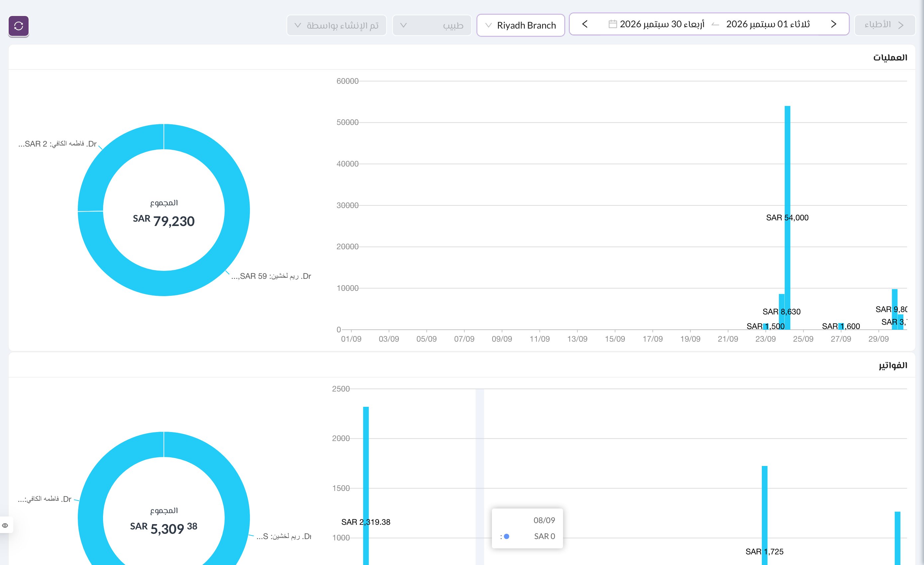Click the 2500 y-axis label in invoices chart
The image size is (924, 565).
pyautogui.click(x=340, y=389)
